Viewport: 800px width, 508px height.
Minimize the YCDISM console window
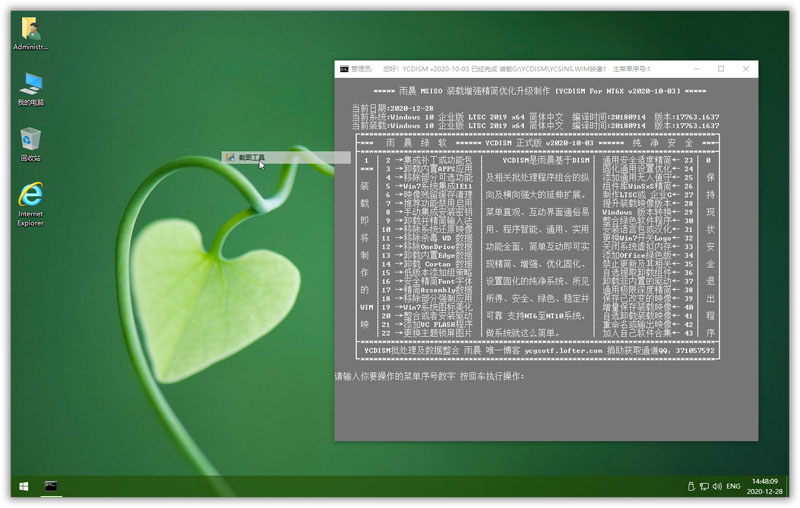696,69
